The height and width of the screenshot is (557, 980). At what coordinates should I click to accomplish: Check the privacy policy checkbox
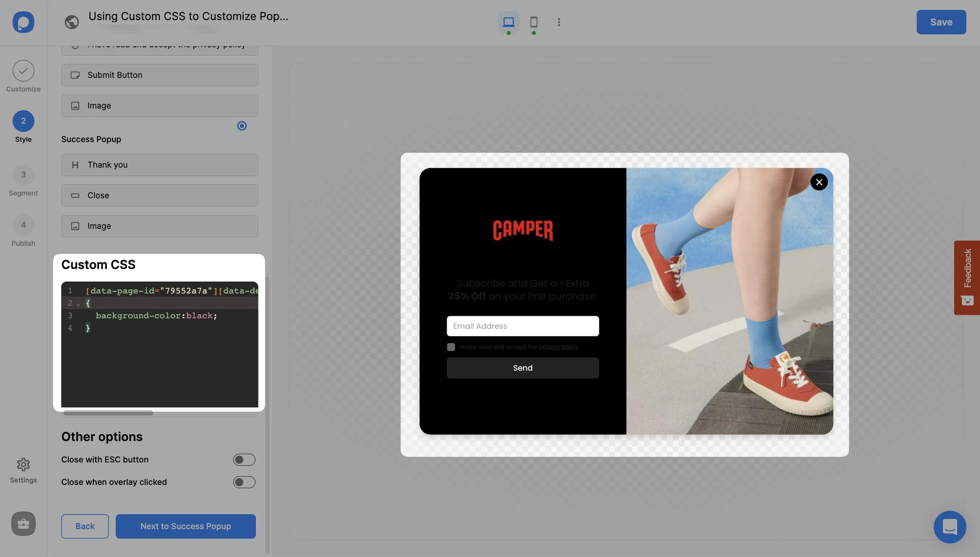451,347
